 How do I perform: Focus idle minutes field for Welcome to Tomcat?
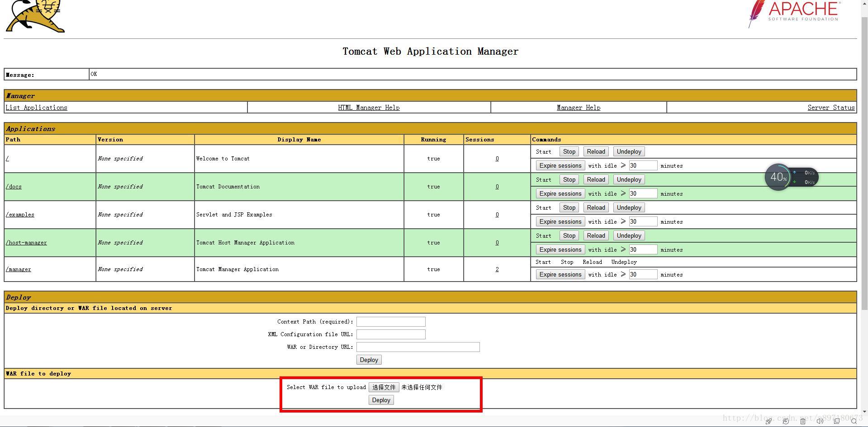click(643, 166)
